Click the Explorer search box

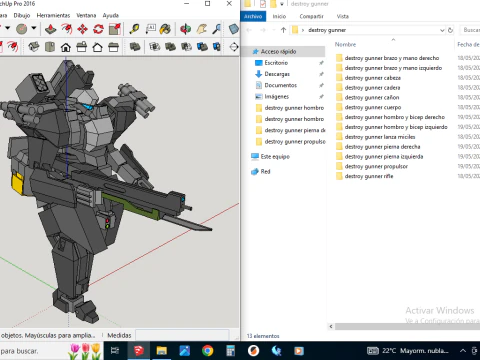click(x=470, y=30)
